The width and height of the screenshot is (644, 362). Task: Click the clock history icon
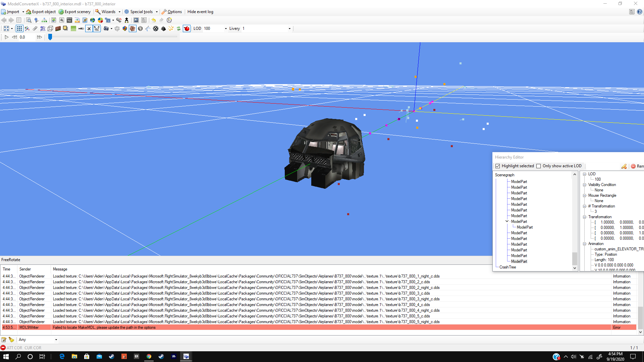tap(169, 20)
